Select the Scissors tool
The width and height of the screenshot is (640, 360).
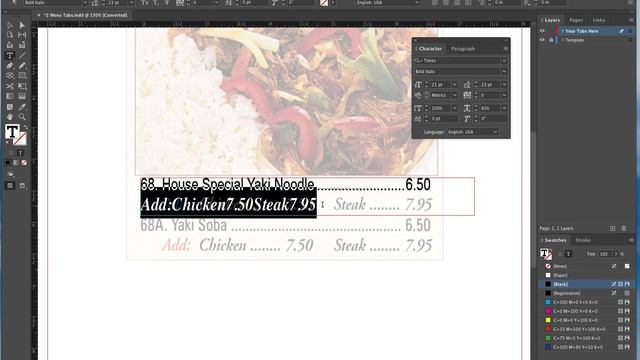click(10, 86)
